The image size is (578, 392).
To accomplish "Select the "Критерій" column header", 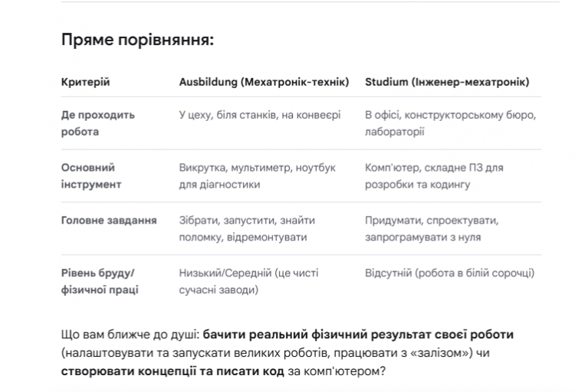I will (x=86, y=82).
